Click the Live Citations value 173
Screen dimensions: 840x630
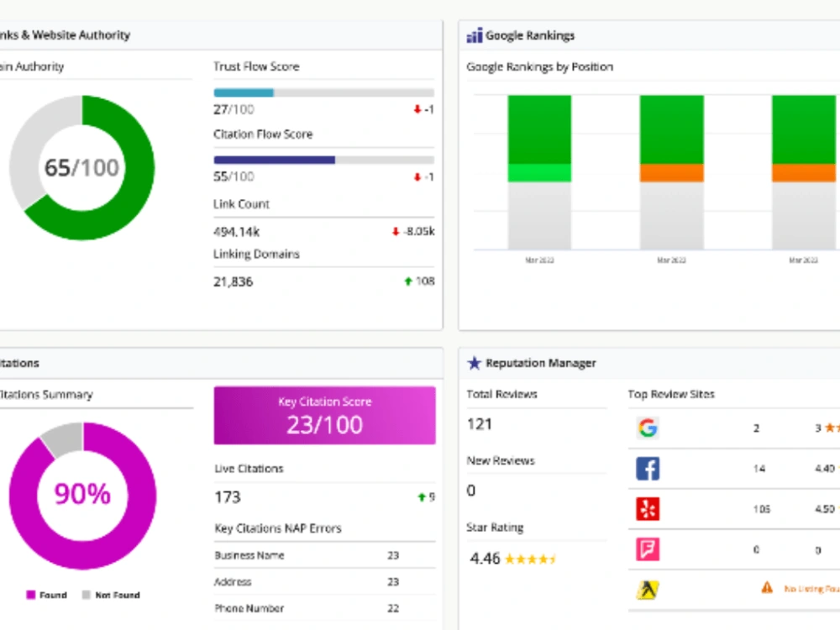[x=228, y=497]
